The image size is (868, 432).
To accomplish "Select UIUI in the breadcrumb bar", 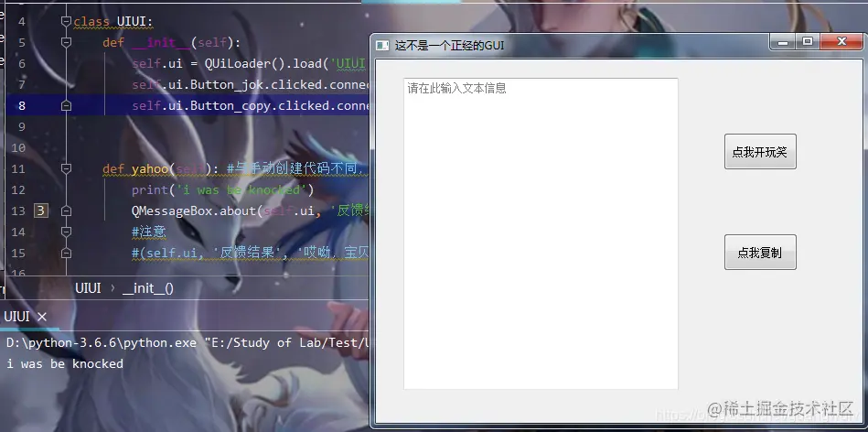I will [x=88, y=288].
